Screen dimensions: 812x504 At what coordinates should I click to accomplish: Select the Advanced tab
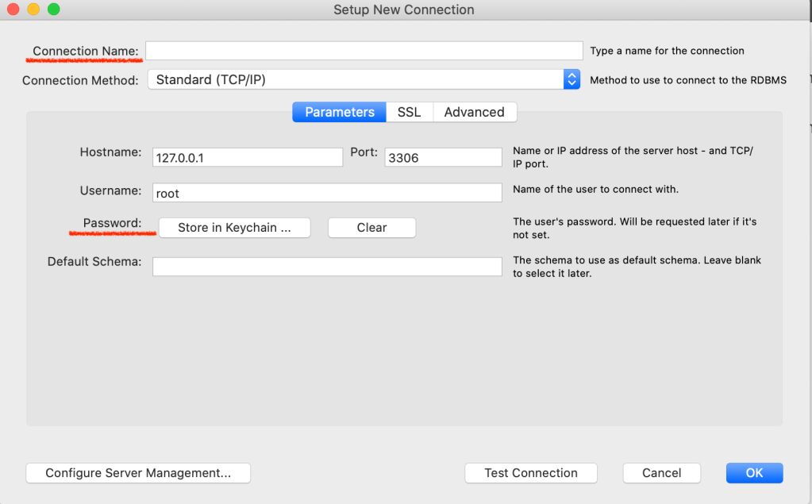pos(474,112)
